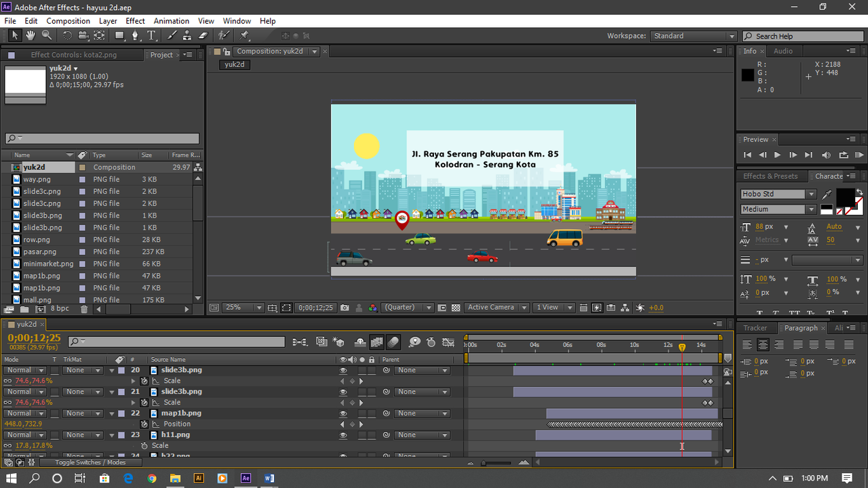This screenshot has width=868, height=488.
Task: Collapse layer 21 slide3b.png properties
Action: (112, 392)
